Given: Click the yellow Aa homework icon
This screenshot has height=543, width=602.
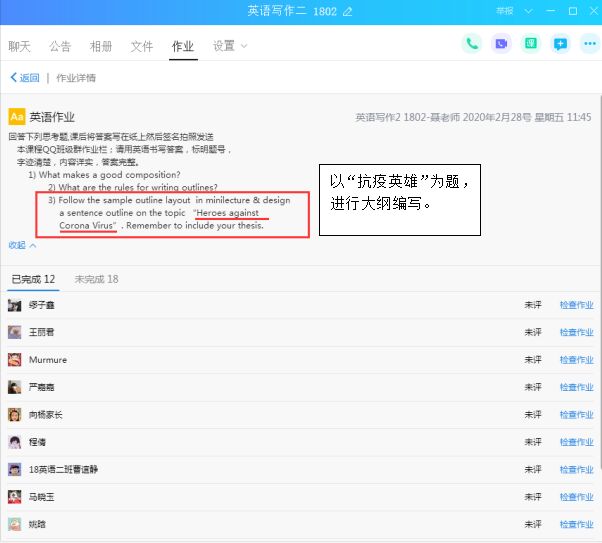Looking at the screenshot, I should tap(16, 117).
